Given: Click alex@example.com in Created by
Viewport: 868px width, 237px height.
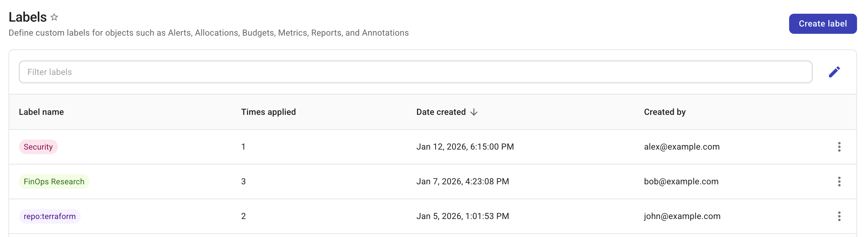Looking at the screenshot, I should pos(681,147).
